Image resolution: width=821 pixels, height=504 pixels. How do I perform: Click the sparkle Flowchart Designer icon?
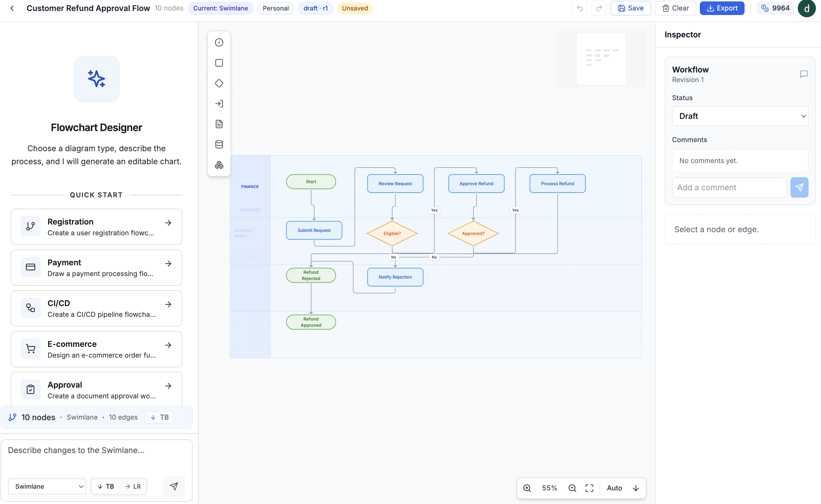pyautogui.click(x=96, y=79)
